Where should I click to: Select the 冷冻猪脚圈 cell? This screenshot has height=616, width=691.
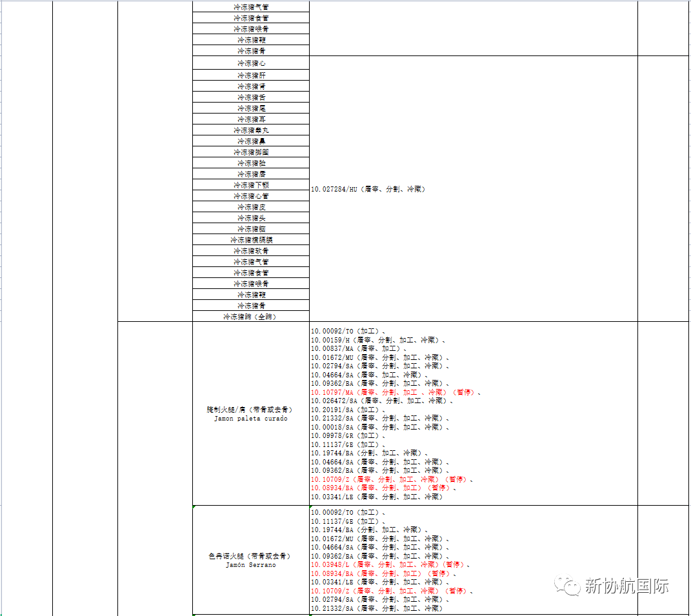click(251, 152)
